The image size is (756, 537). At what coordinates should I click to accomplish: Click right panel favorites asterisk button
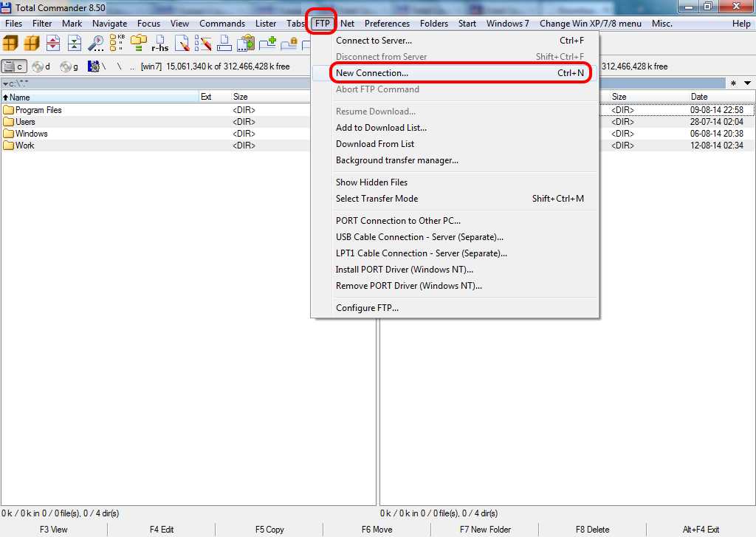tap(733, 83)
